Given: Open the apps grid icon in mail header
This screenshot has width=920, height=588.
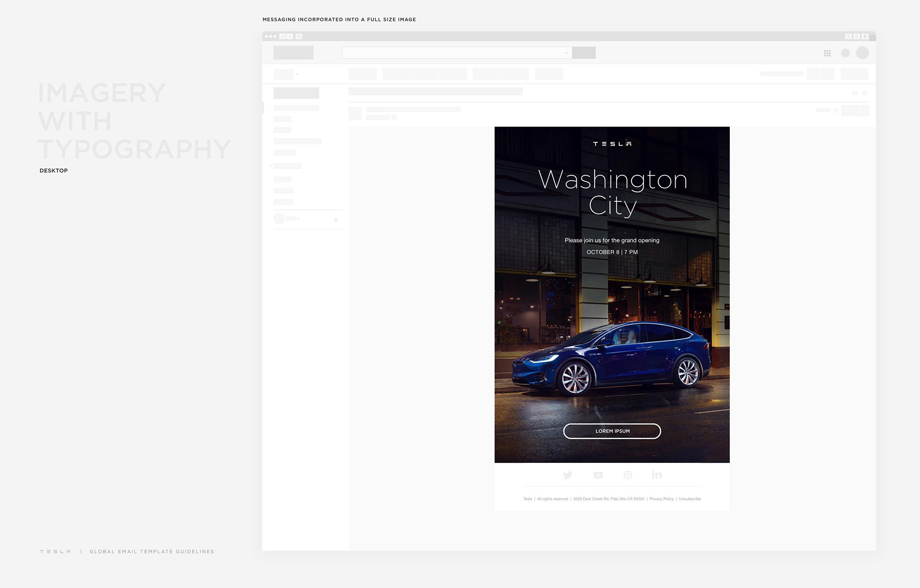Looking at the screenshot, I should pos(827,53).
